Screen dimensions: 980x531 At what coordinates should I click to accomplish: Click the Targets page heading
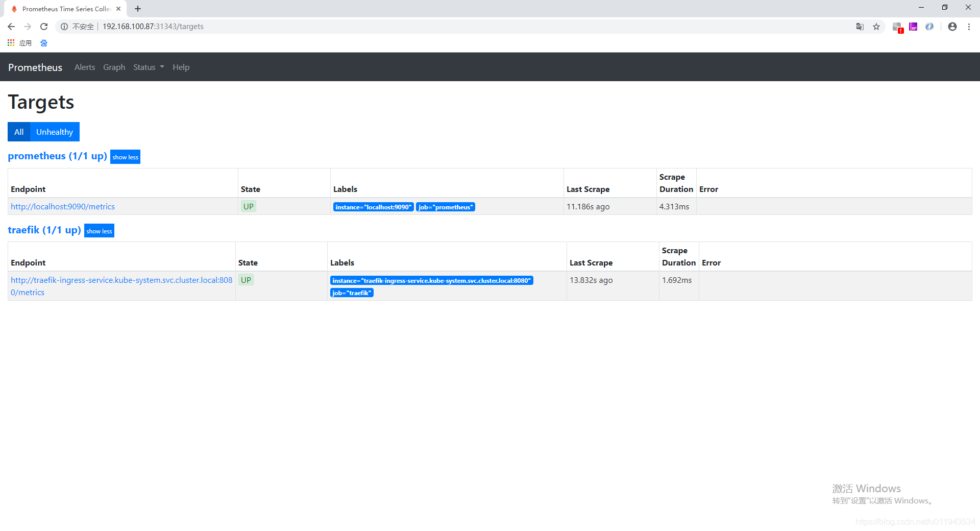[41, 102]
